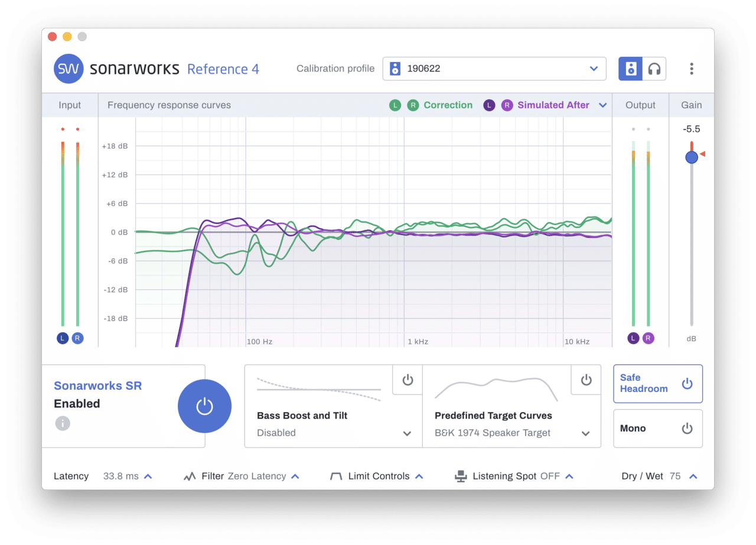This screenshot has width=756, height=545.
Task: Expand the Dry / Wet control
Action: 693,476
